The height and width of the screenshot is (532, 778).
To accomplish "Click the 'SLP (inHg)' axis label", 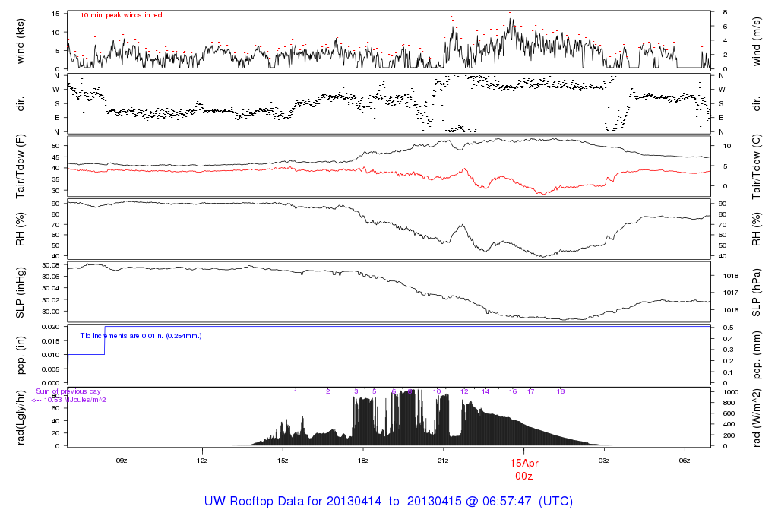I will (21, 293).
